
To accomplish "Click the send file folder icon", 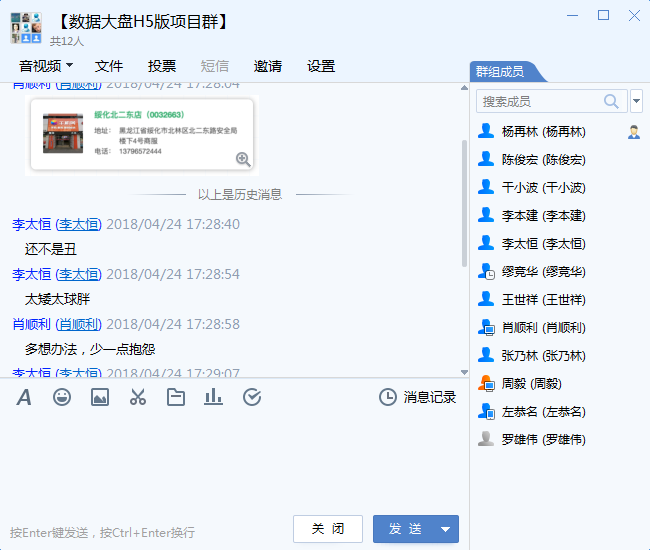I will pyautogui.click(x=176, y=397).
